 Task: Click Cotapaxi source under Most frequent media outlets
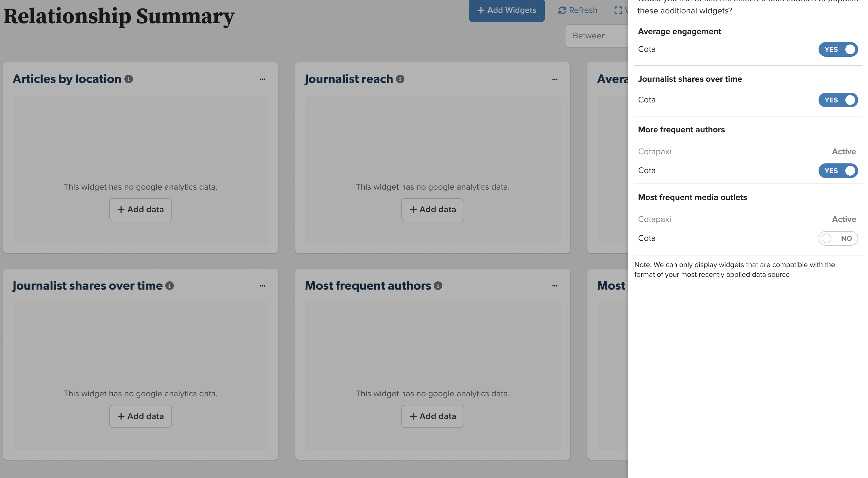coord(655,219)
